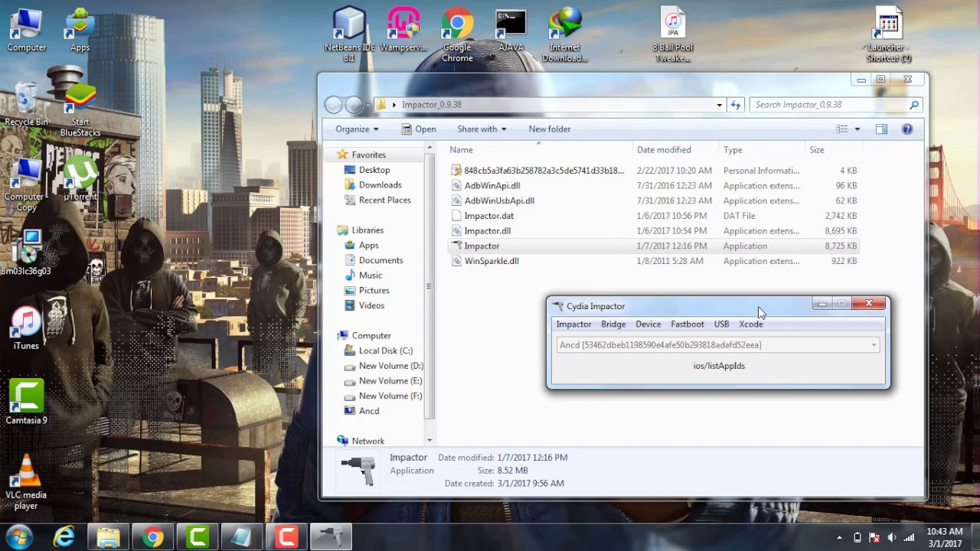Click the Open button in Explorer toolbar
Viewport: 980px width, 551px height.
[419, 129]
